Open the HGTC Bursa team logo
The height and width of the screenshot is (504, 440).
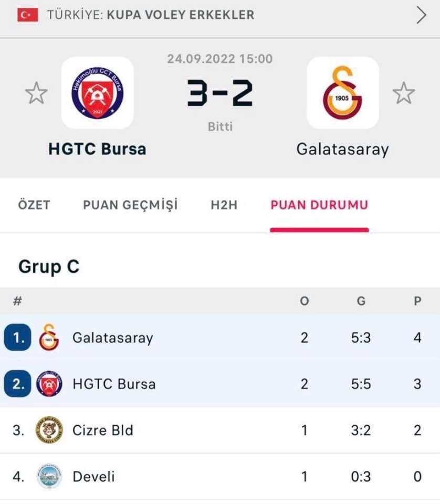pos(97,93)
